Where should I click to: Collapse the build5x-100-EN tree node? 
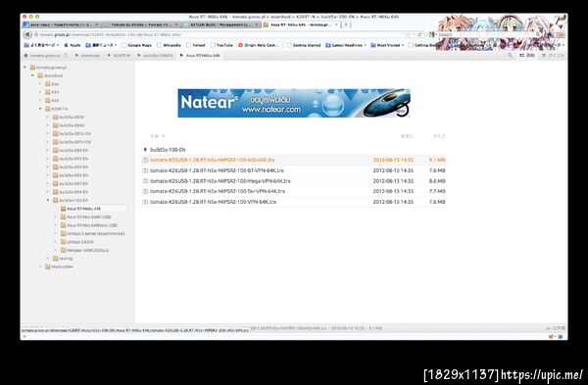click(x=48, y=200)
